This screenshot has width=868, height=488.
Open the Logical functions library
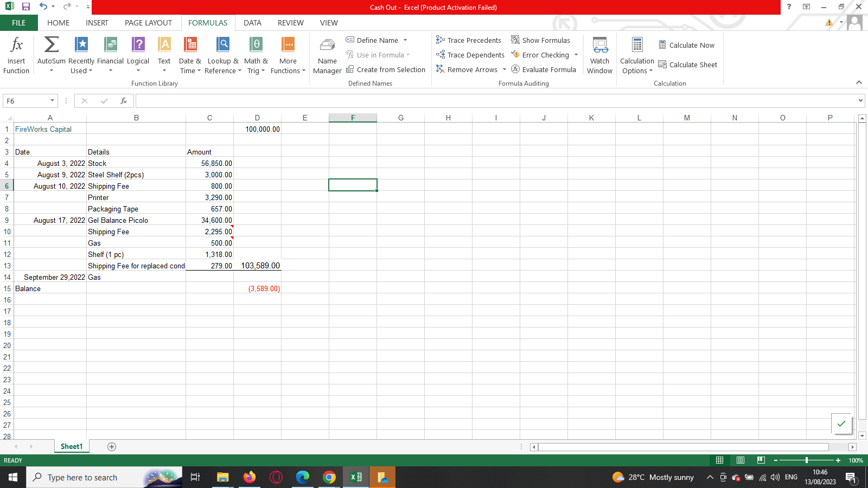click(138, 45)
